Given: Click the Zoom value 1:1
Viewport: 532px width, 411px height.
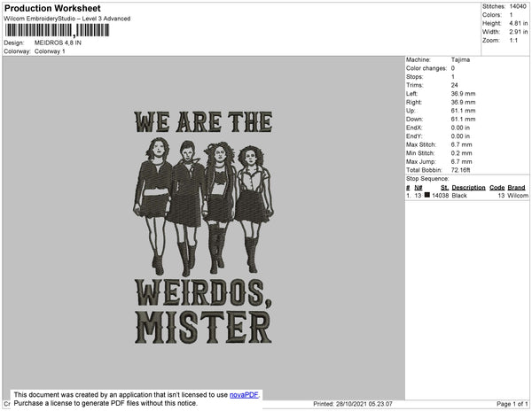Looking at the screenshot, I should 513,41.
